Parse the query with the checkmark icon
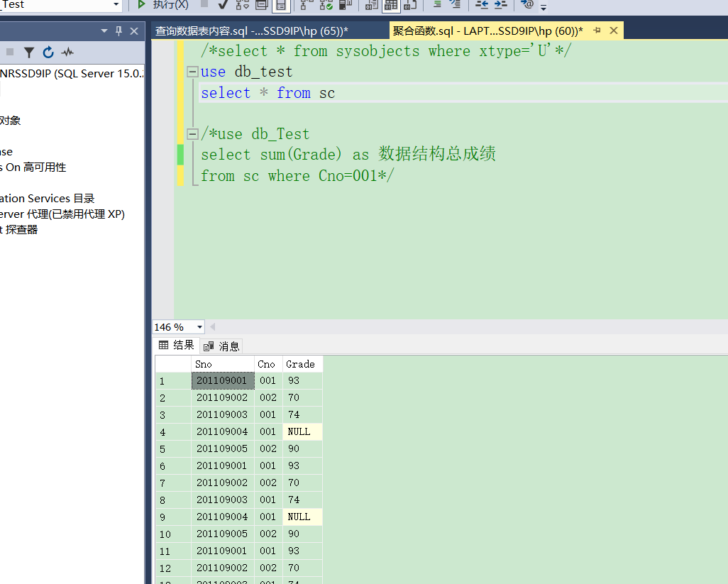This screenshot has width=728, height=584. (223, 5)
